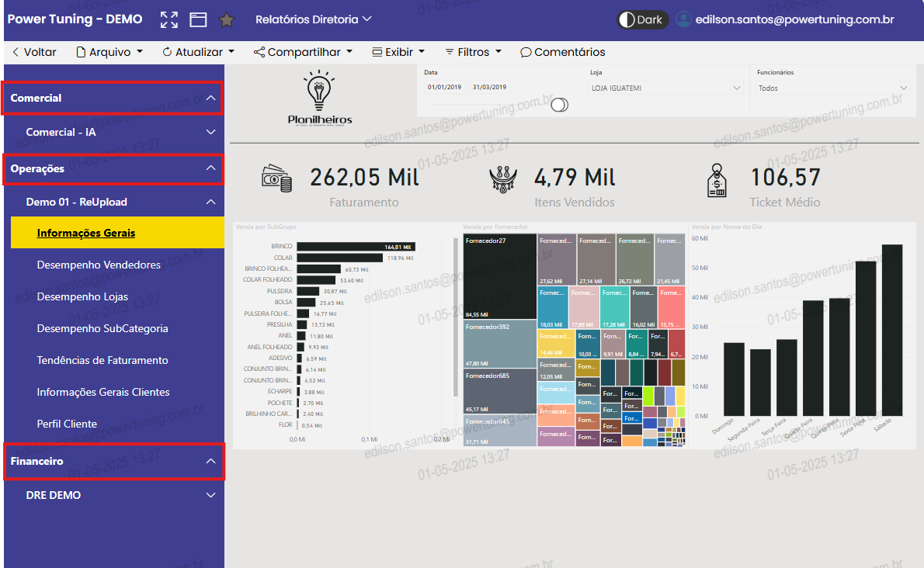Click the Venda por SubGrupo chart scrollbar

tap(456, 317)
